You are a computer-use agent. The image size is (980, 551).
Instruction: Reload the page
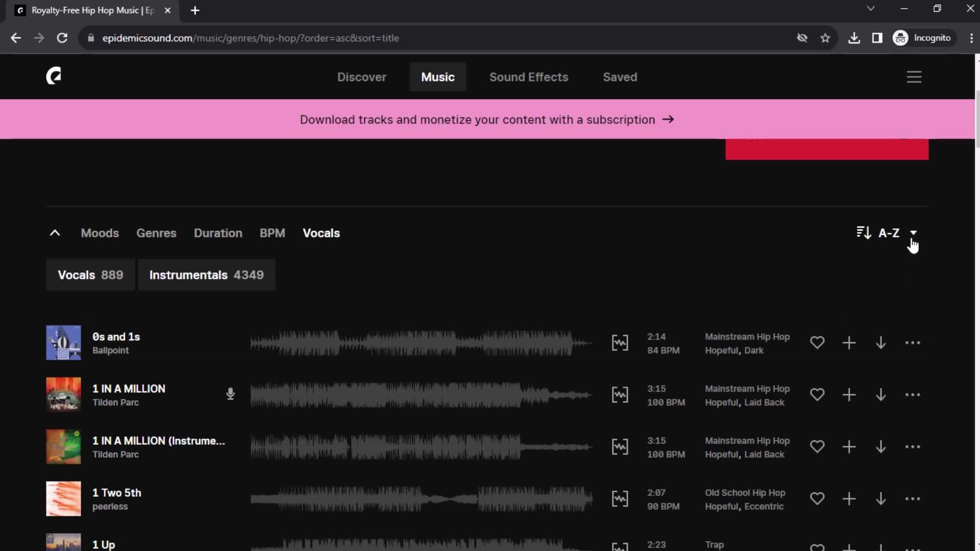click(62, 38)
